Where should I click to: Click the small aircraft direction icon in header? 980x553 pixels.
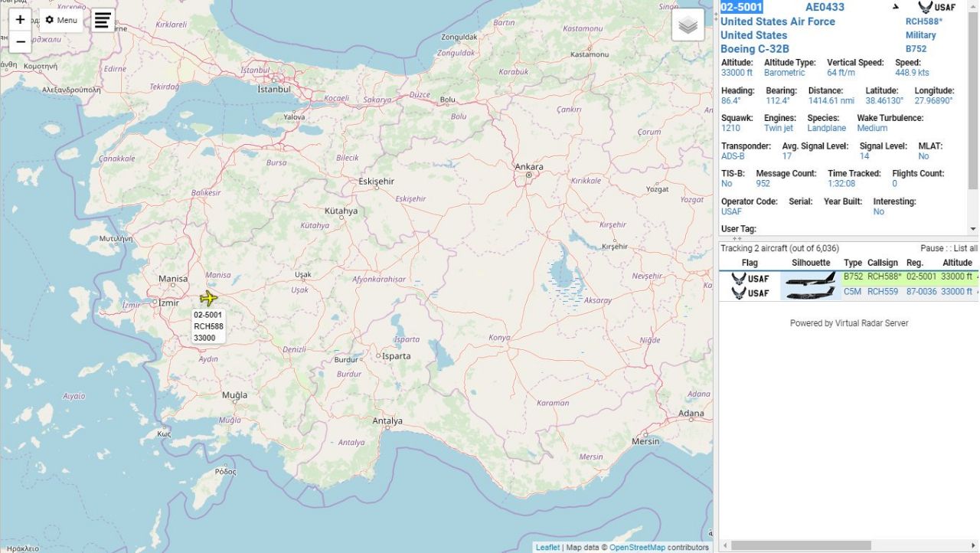click(896, 7)
